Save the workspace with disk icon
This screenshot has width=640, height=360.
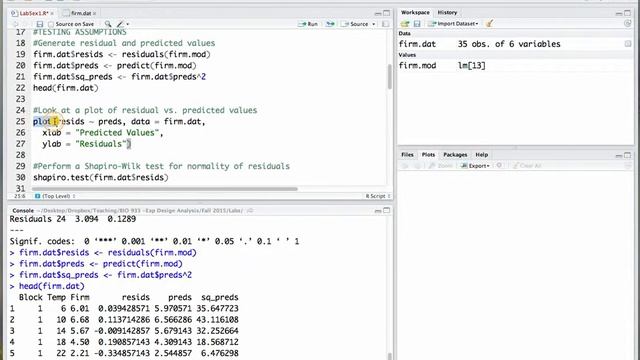417,24
